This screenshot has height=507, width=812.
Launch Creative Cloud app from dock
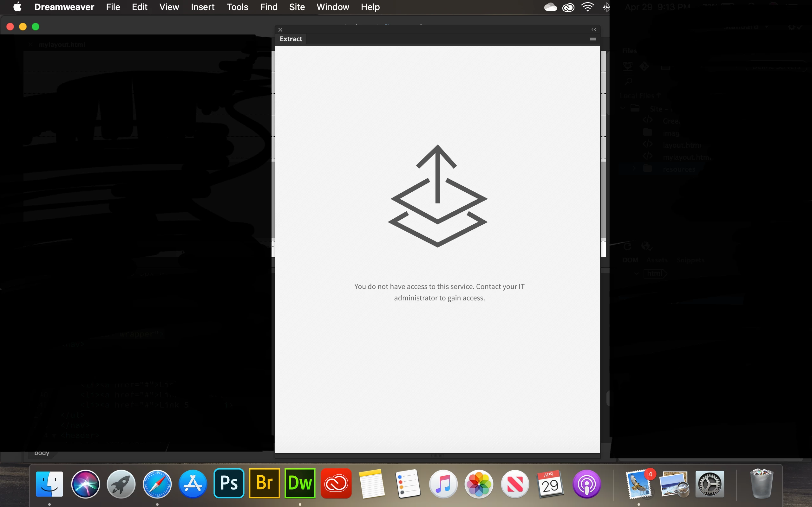click(336, 483)
